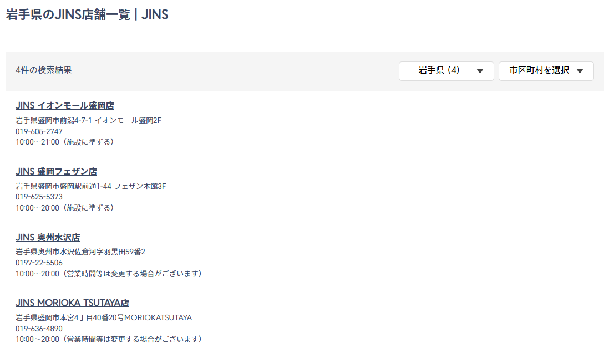This screenshot has width=614, height=364.
Task: Click phone number 019-636-4890
Action: pyautogui.click(x=39, y=329)
